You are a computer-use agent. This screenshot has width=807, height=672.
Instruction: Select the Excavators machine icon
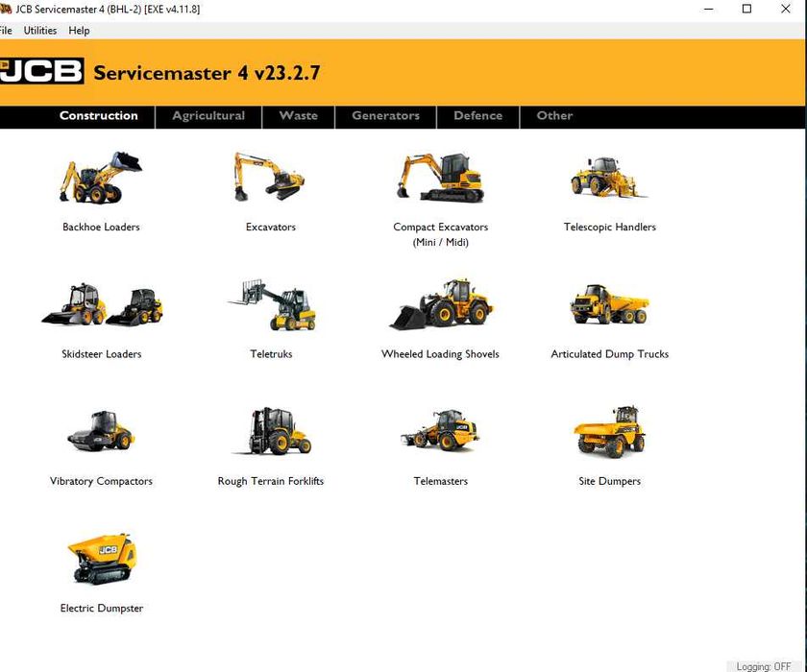[269, 177]
